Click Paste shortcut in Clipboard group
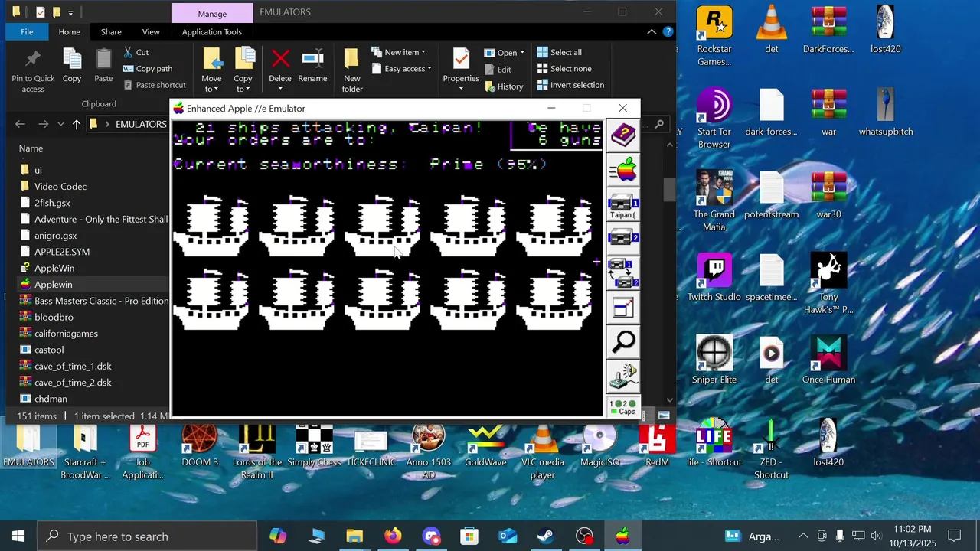 [x=154, y=85]
